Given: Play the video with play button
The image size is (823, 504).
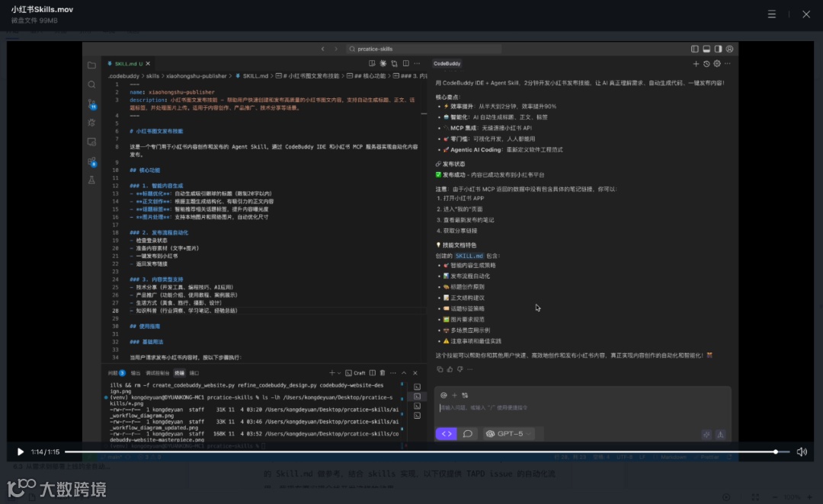Looking at the screenshot, I should click(20, 451).
